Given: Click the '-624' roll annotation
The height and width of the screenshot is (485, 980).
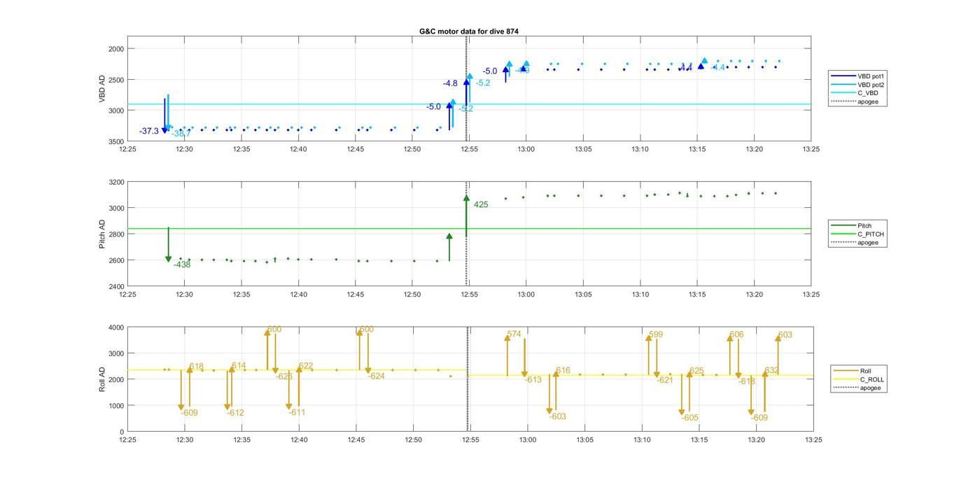Looking at the screenshot, I should tap(377, 376).
